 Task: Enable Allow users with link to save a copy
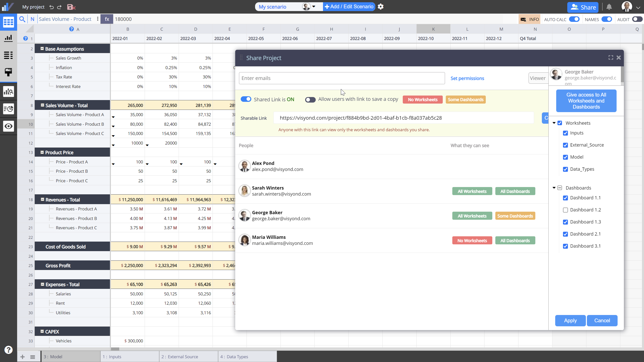(x=310, y=100)
